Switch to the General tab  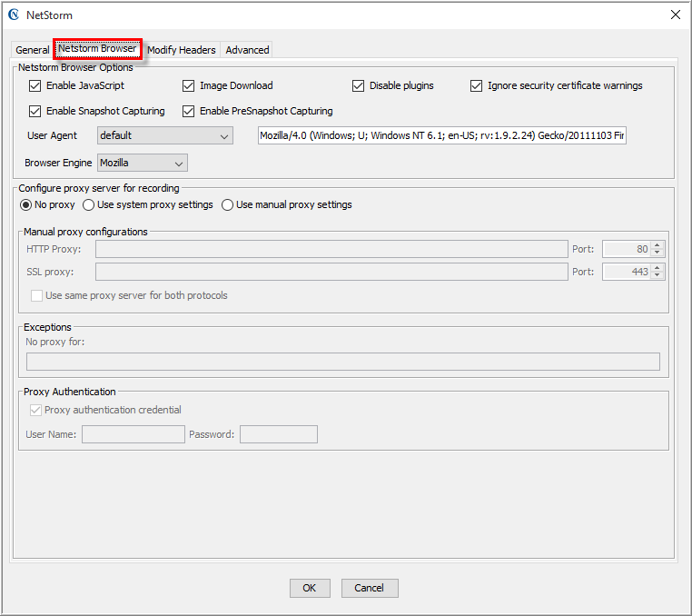(x=32, y=50)
